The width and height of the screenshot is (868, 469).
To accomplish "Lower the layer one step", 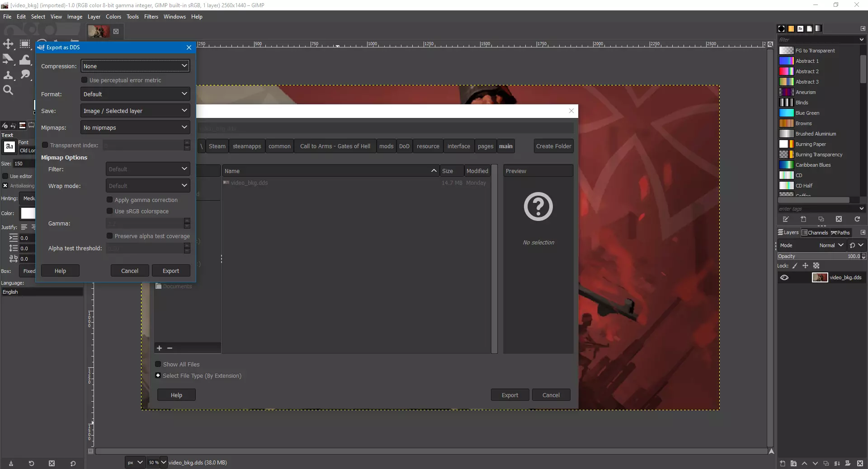I will point(815,463).
